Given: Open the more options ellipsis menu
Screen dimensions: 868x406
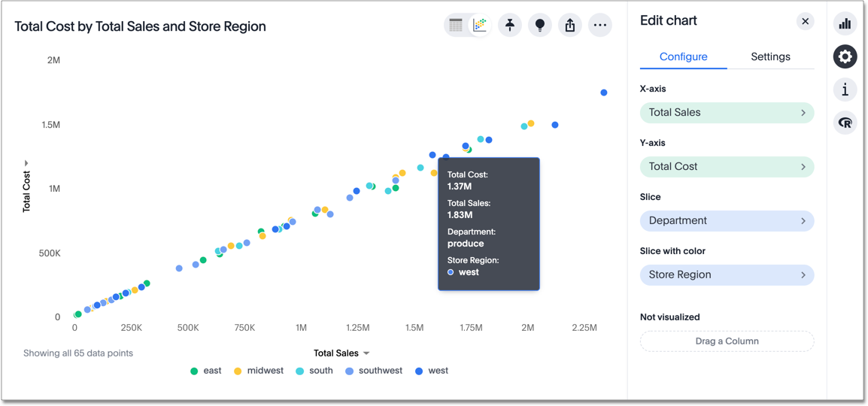Looking at the screenshot, I should coord(600,25).
